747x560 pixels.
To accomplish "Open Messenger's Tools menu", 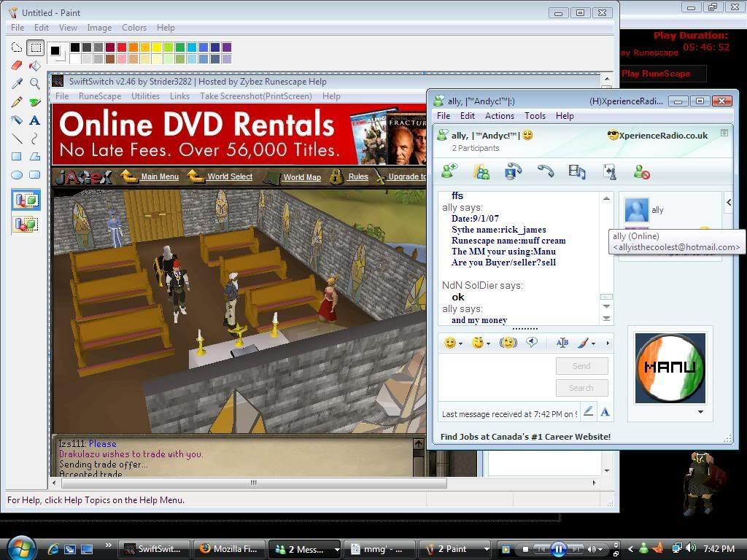I will [x=535, y=116].
